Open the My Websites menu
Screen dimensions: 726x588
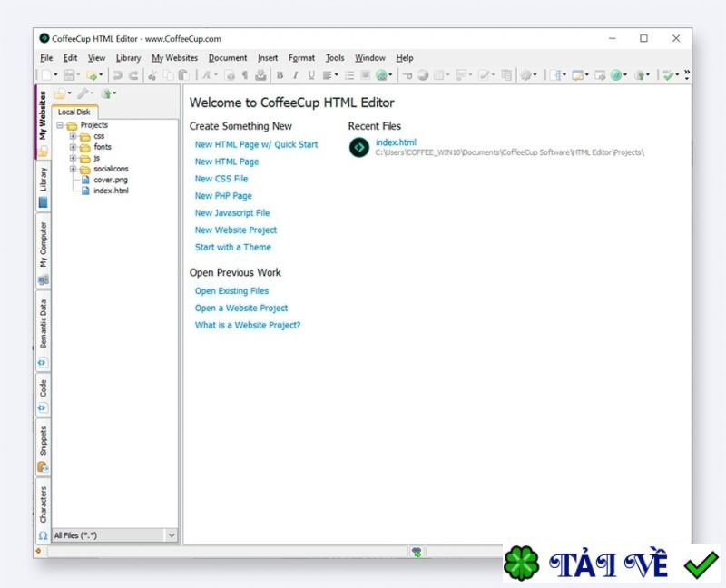point(174,57)
